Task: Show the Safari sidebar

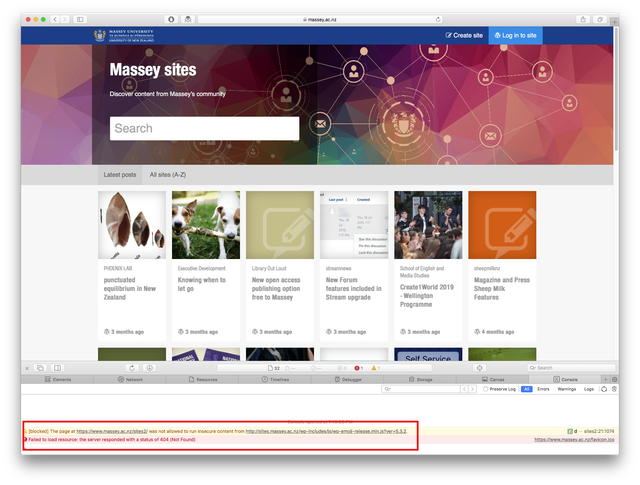Action: [x=80, y=19]
